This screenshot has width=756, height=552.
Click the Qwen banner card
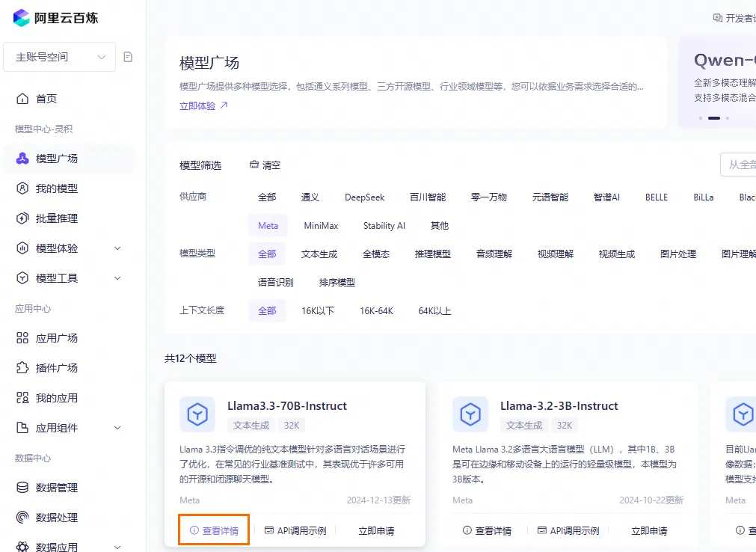(x=717, y=82)
